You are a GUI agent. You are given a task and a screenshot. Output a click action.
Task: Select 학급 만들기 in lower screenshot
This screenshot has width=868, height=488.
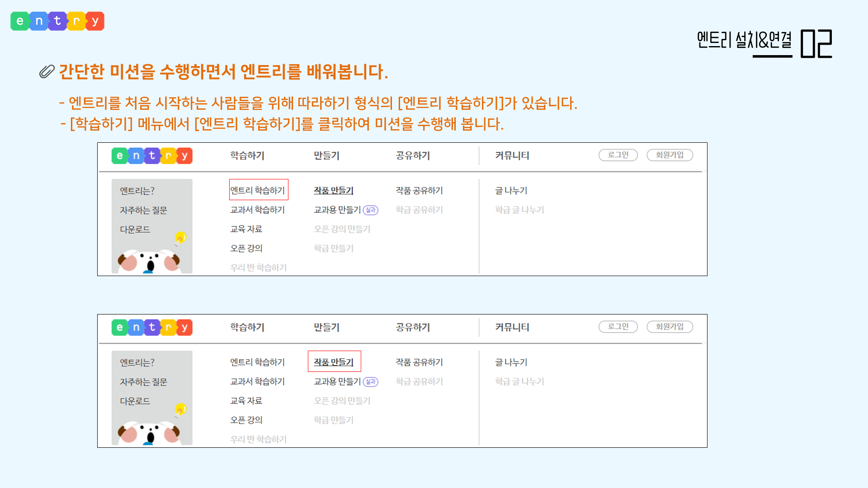click(334, 420)
